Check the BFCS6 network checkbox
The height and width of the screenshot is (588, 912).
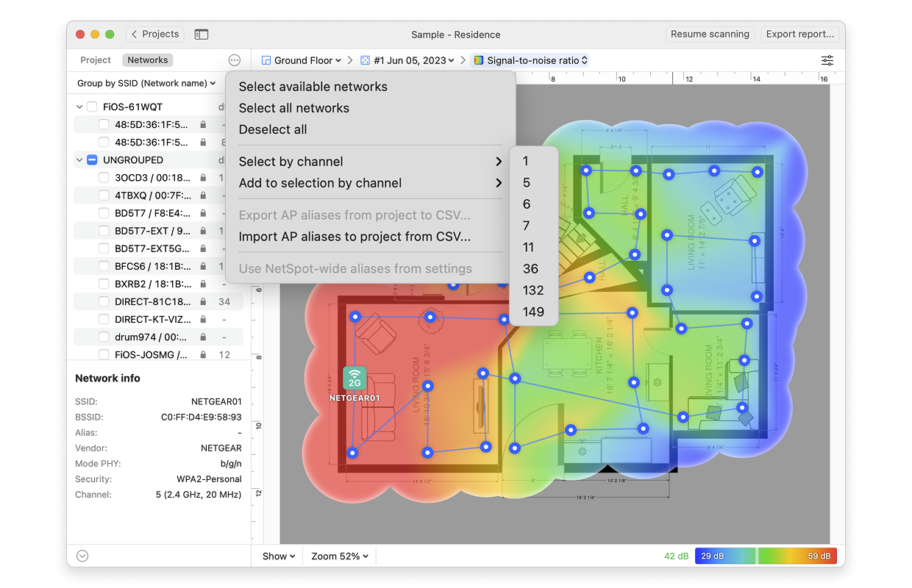pyautogui.click(x=104, y=266)
